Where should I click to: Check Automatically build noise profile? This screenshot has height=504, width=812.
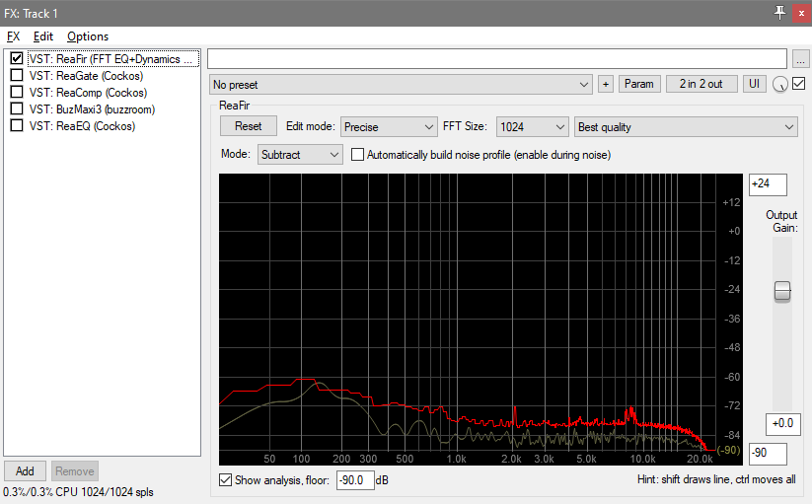pos(358,155)
